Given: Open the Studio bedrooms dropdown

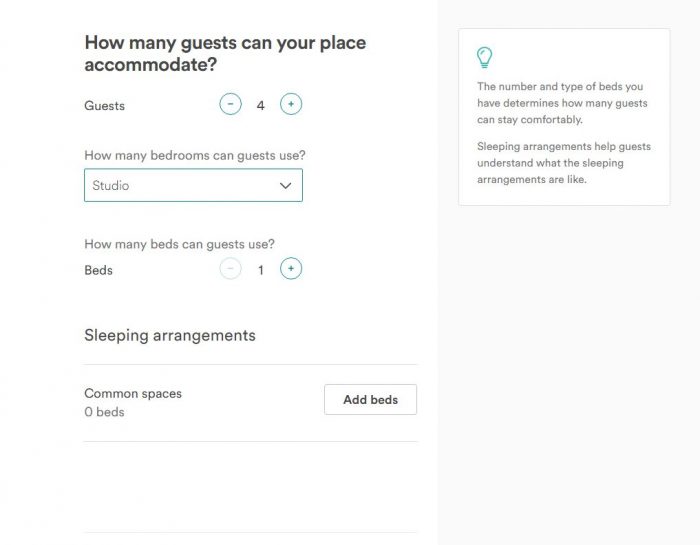Looking at the screenshot, I should tap(193, 185).
